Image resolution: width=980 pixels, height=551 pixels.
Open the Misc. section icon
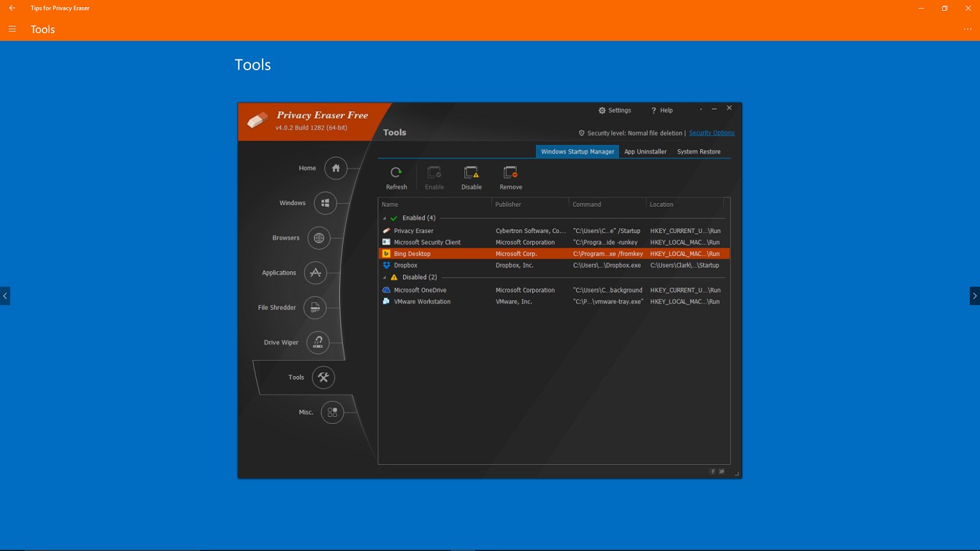pos(331,412)
